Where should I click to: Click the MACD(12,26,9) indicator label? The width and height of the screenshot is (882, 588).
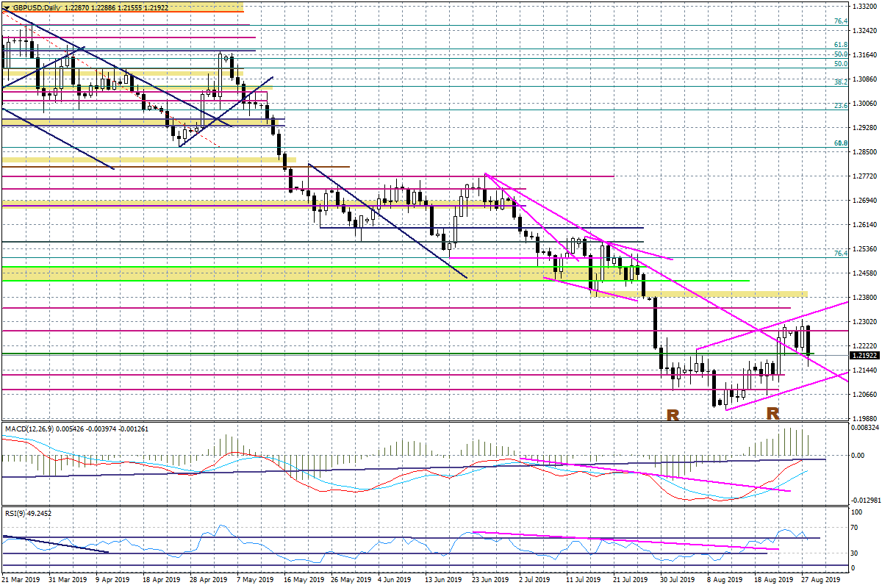pos(26,429)
